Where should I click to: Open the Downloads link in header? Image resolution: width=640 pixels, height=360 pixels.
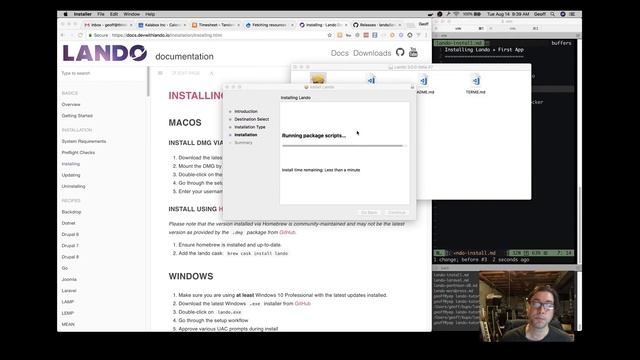[372, 53]
